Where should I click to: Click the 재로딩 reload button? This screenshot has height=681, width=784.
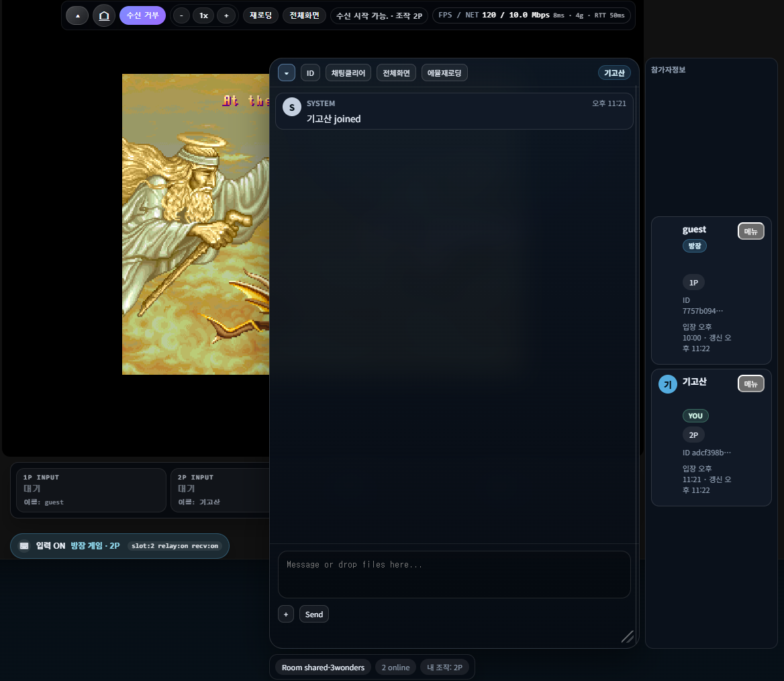point(260,15)
